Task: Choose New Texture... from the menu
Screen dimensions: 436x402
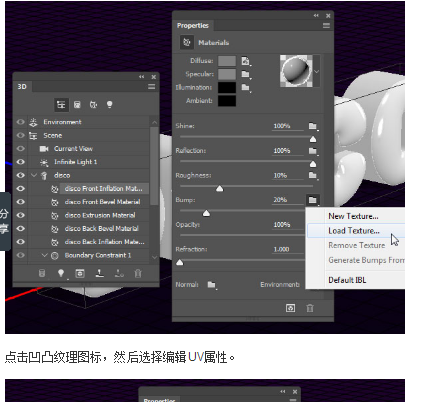Action: pos(353,216)
